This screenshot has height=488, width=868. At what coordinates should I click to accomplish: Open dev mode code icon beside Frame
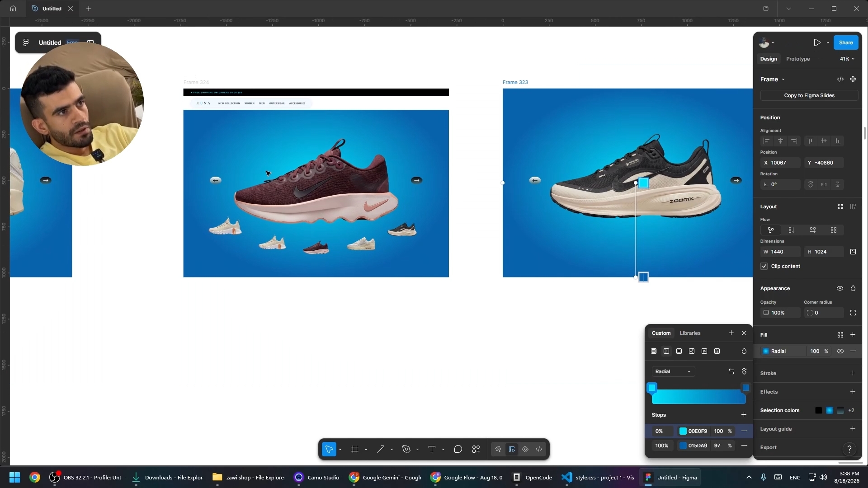[840, 79]
